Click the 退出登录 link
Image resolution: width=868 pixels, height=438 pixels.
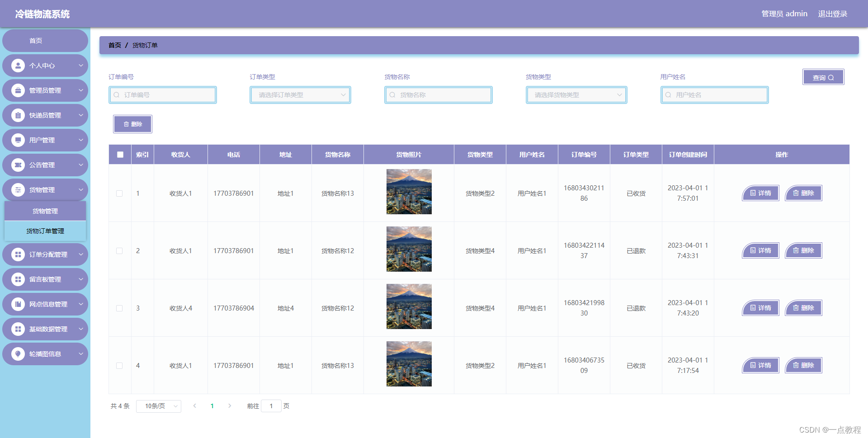click(x=832, y=14)
